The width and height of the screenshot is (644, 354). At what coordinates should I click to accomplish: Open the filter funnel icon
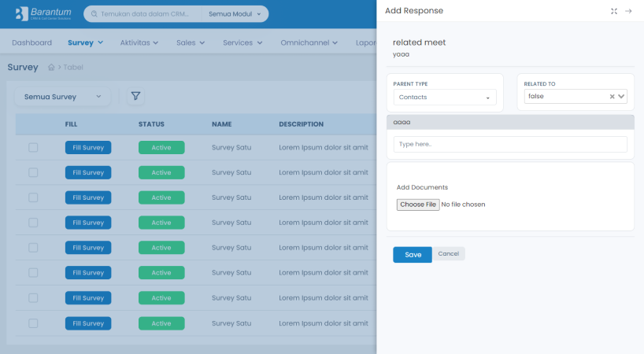pyautogui.click(x=135, y=97)
